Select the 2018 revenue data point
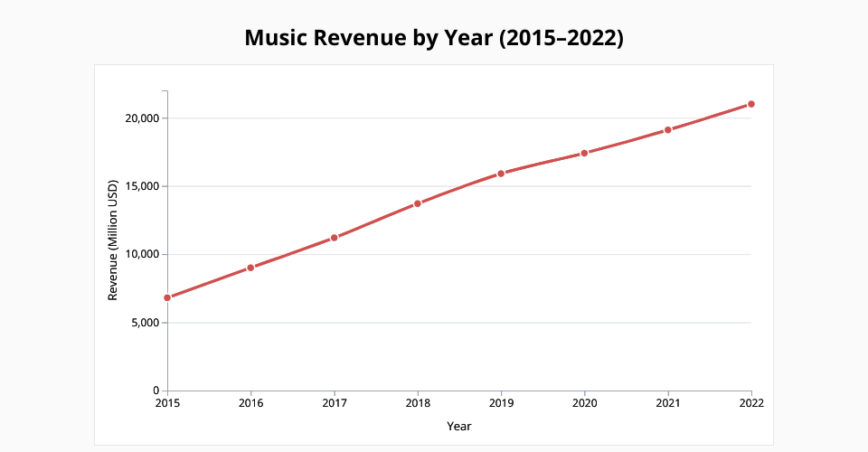Viewport: 868px width, 452px height. pyautogui.click(x=418, y=203)
